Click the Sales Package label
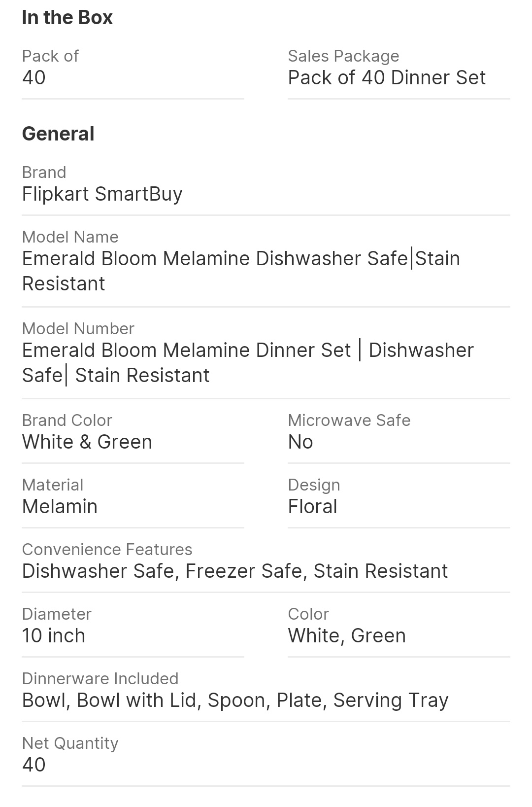The height and width of the screenshot is (807, 532). point(343,56)
